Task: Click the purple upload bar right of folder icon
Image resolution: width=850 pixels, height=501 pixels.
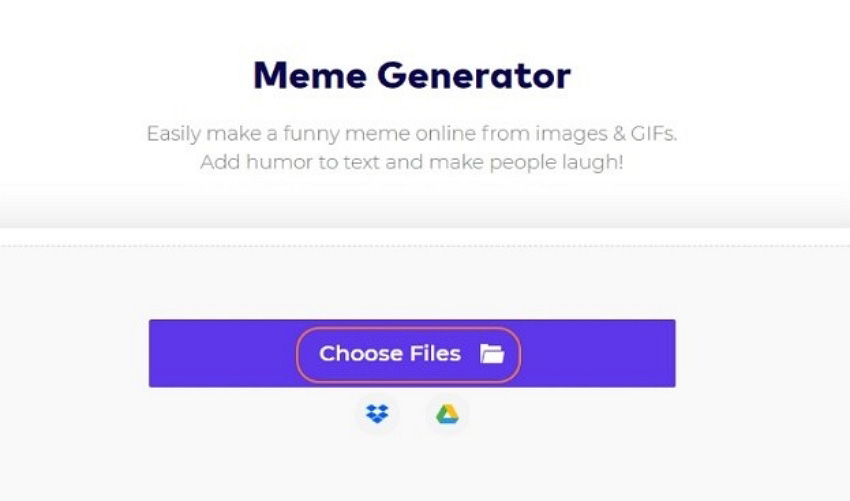Action: [x=598, y=354]
